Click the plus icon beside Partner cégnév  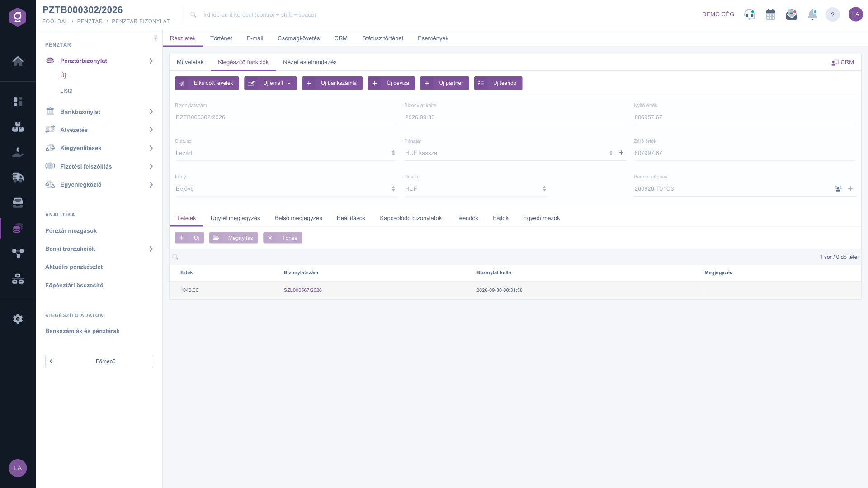(x=850, y=189)
